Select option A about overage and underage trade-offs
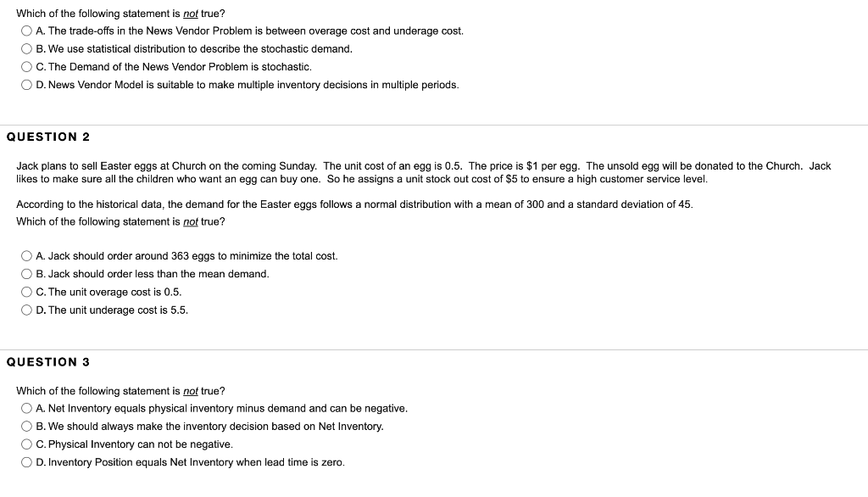This screenshot has width=868, height=497. [28, 31]
